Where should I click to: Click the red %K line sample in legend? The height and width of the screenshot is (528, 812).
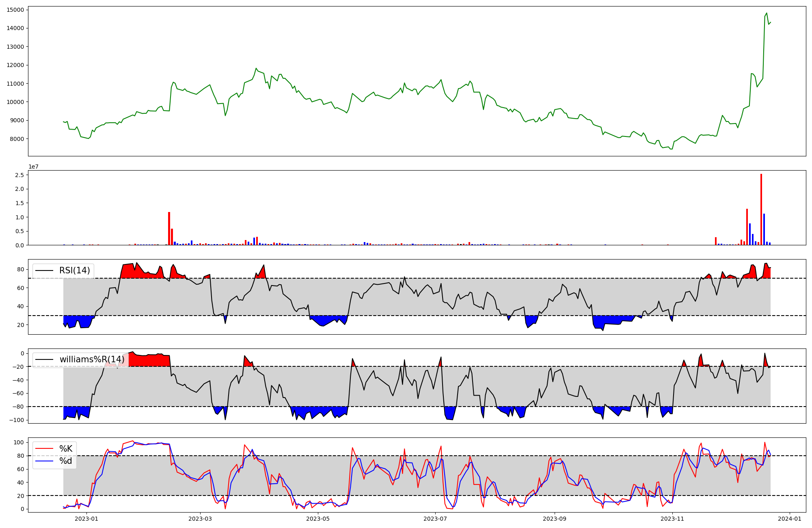click(x=45, y=448)
